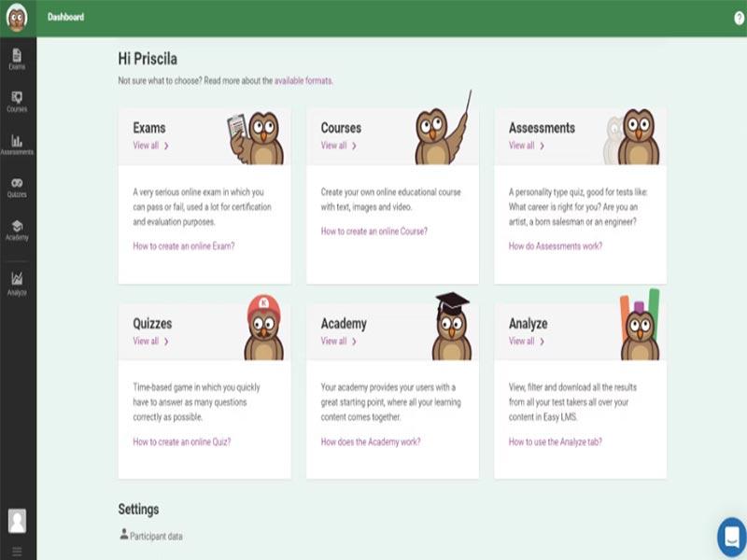Open Academy from the sidebar

[x=17, y=230]
